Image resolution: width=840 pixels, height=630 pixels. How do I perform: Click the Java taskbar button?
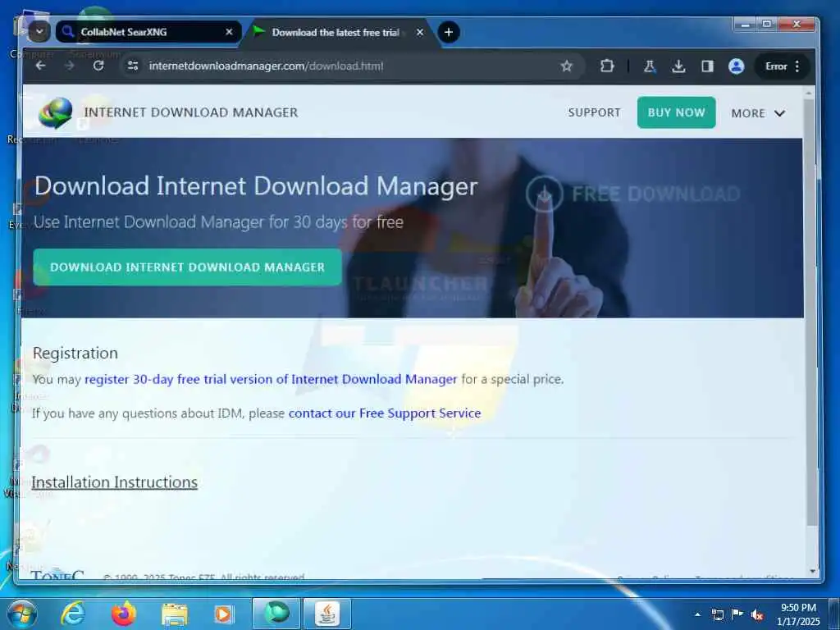[327, 614]
